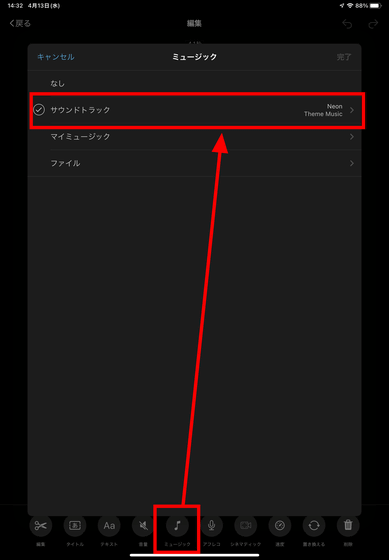Expand the ファイル chevron

point(352,163)
